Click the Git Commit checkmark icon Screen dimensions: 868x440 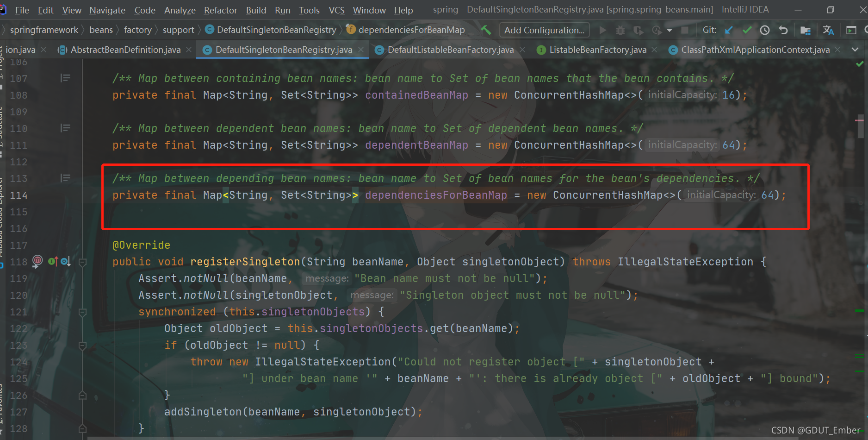(747, 30)
